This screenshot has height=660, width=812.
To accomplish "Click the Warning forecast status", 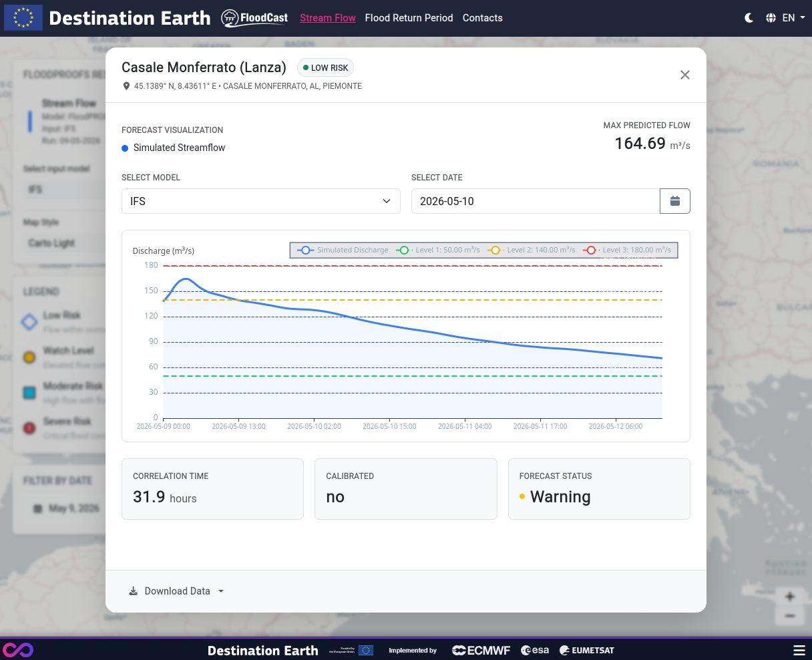I will [x=560, y=497].
